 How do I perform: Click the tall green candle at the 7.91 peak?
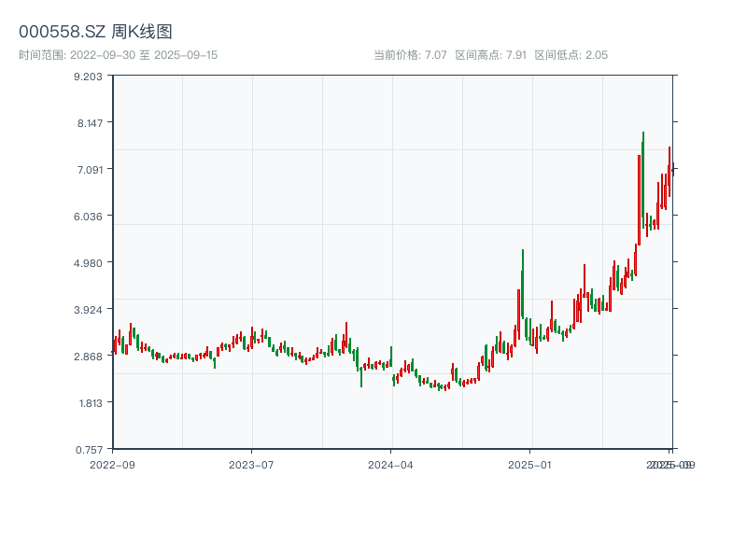click(643, 179)
